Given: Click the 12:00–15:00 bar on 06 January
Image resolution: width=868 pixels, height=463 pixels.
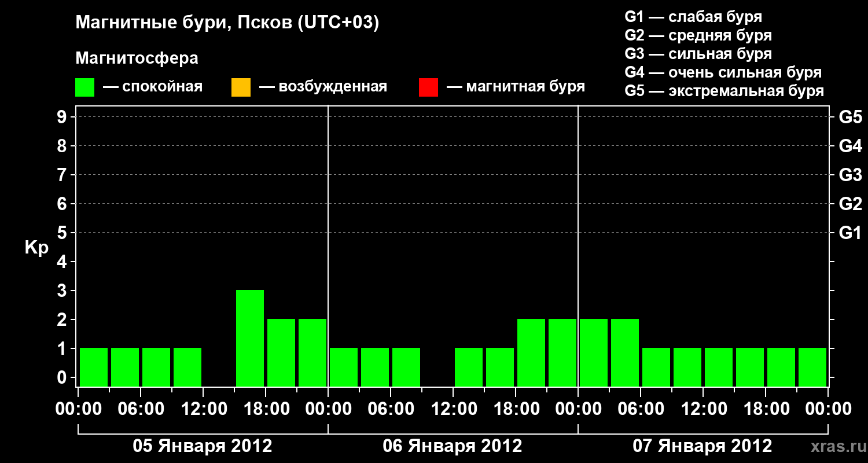Looking at the screenshot, I should pos(469,367).
